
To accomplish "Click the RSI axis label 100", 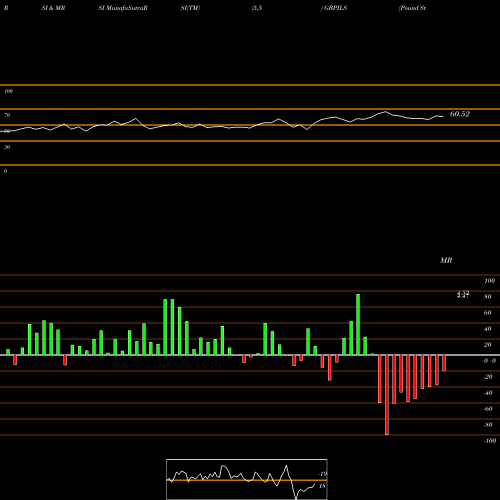I will coord(8,91).
